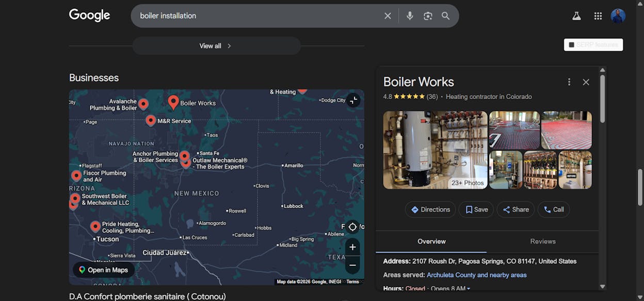The image size is (644, 301).
Task: Click the page vertical scrollbar thumb
Action: (640, 187)
